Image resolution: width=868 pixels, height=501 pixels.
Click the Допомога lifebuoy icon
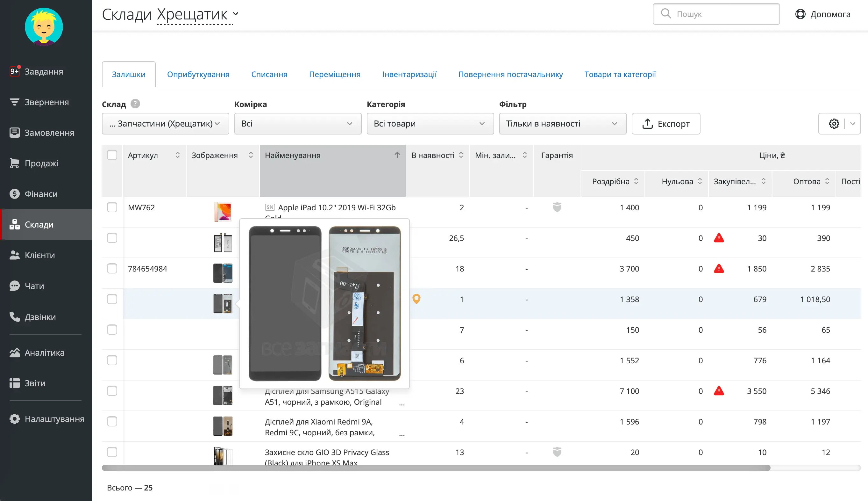[800, 14]
